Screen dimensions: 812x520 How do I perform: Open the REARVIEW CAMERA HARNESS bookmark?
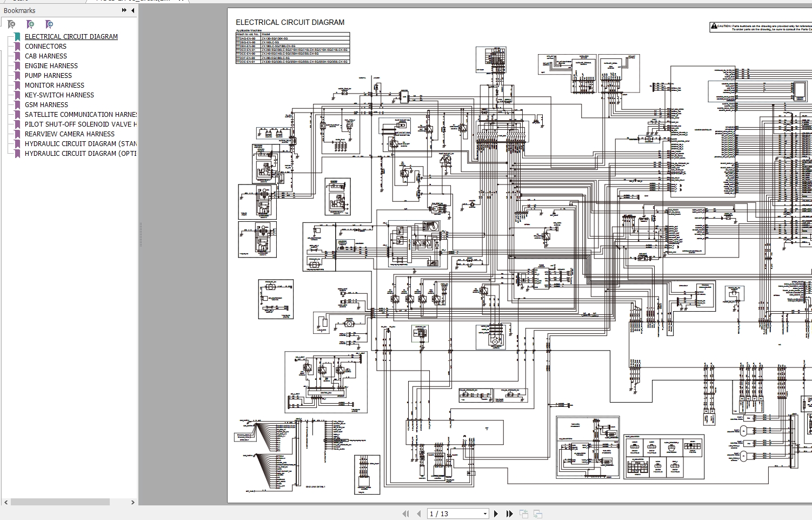click(70, 134)
